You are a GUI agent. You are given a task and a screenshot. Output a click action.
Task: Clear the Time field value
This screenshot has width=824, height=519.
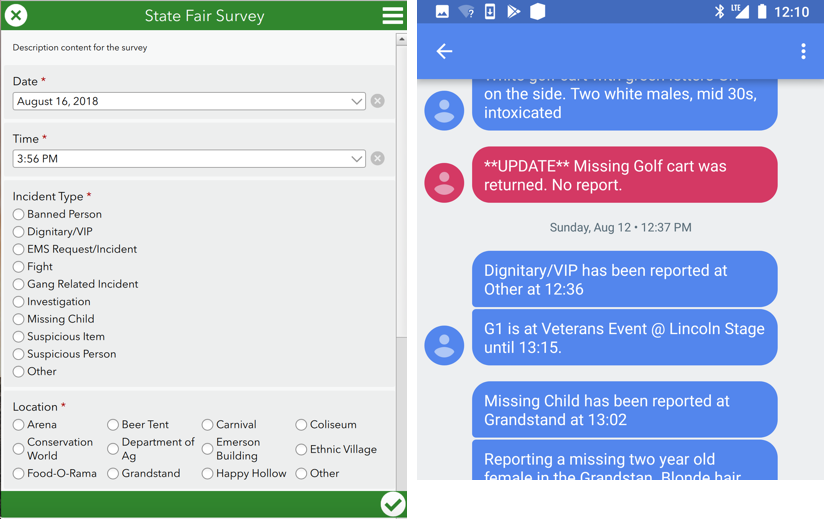pyautogui.click(x=377, y=158)
